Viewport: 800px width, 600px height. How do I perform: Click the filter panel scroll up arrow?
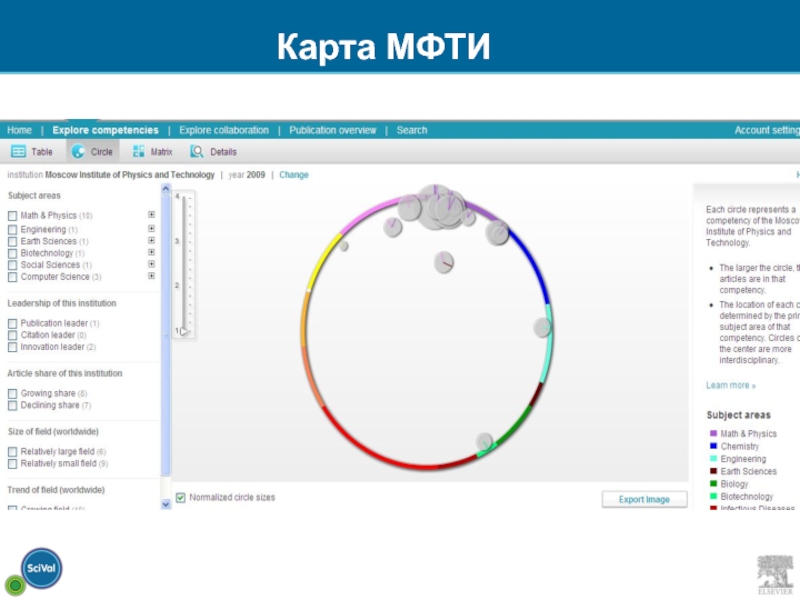(x=165, y=189)
